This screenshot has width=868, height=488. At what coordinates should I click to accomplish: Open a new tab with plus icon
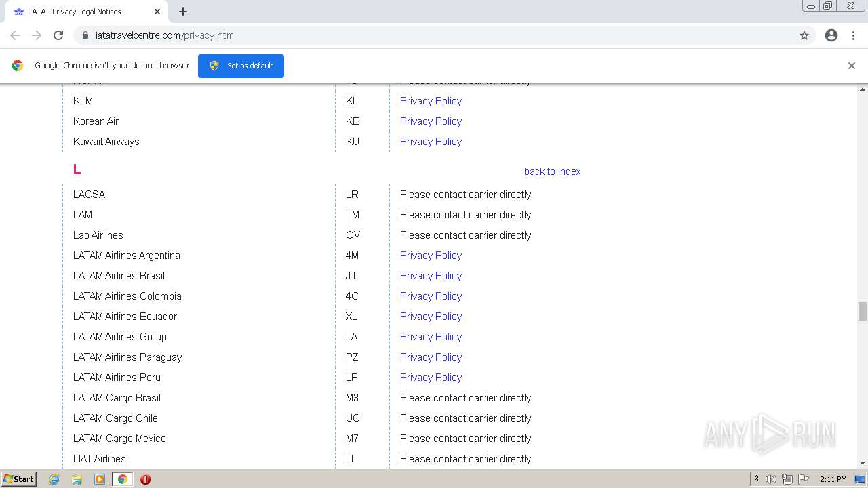183,12
